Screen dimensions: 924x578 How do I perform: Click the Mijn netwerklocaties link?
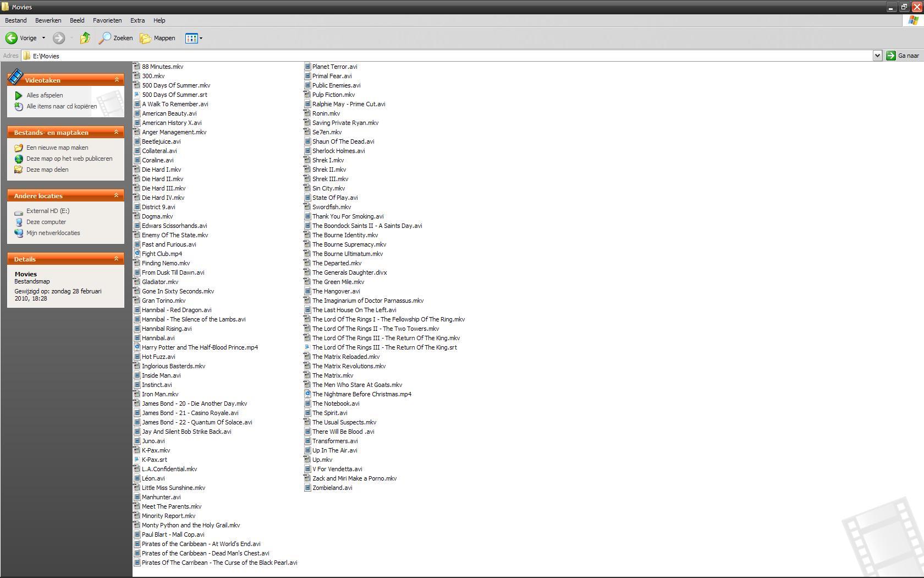tap(53, 233)
